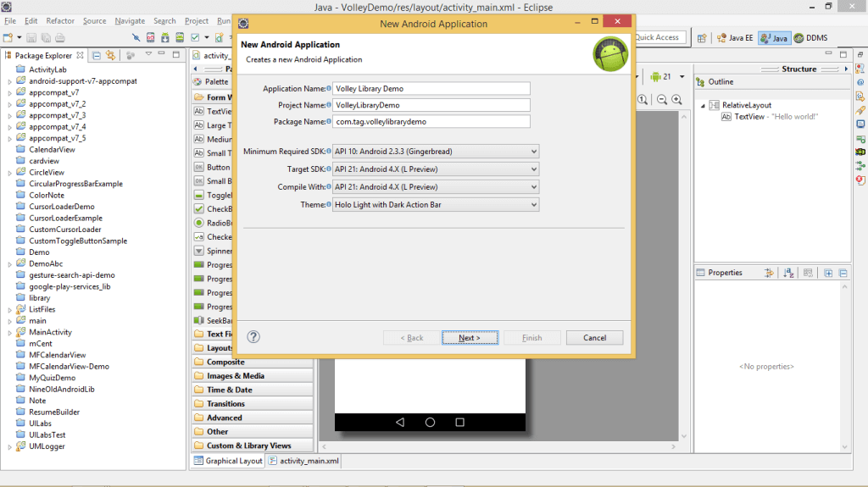Select the Java perspective button
This screenshot has width=868, height=487.
(774, 37)
